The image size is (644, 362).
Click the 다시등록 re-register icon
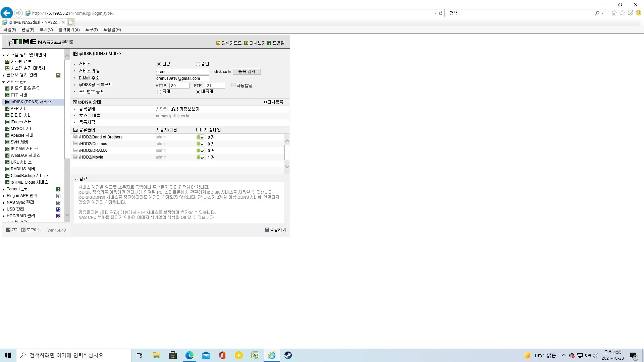coord(265,102)
